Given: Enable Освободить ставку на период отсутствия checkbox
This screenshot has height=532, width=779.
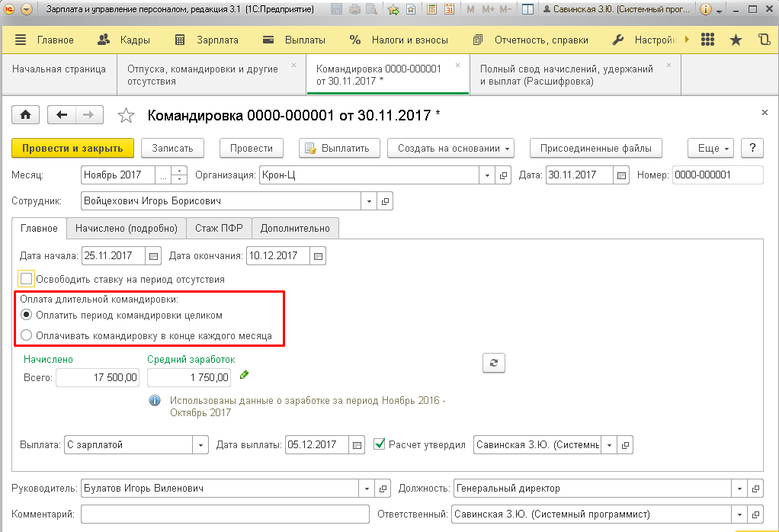Looking at the screenshot, I should click(x=27, y=279).
